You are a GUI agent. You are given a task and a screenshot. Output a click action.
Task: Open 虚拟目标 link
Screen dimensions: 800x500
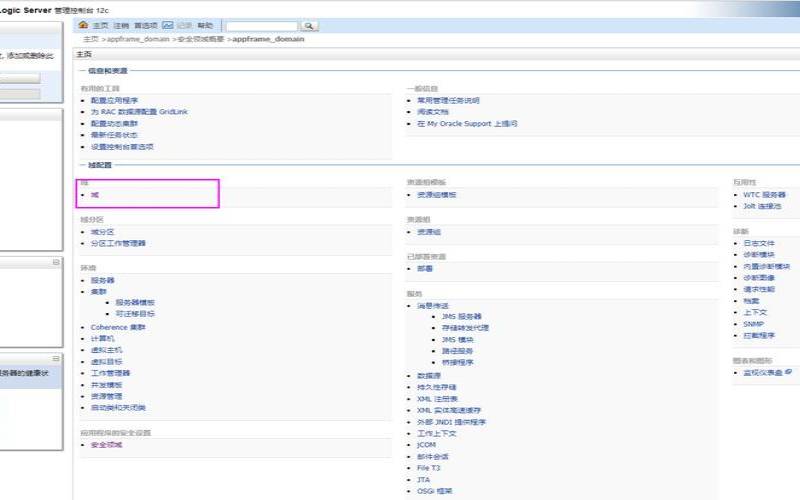(x=107, y=362)
